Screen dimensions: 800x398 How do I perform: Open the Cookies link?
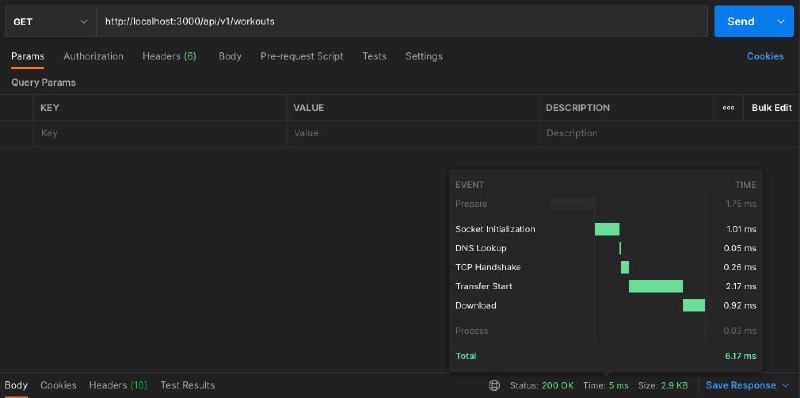(x=765, y=56)
